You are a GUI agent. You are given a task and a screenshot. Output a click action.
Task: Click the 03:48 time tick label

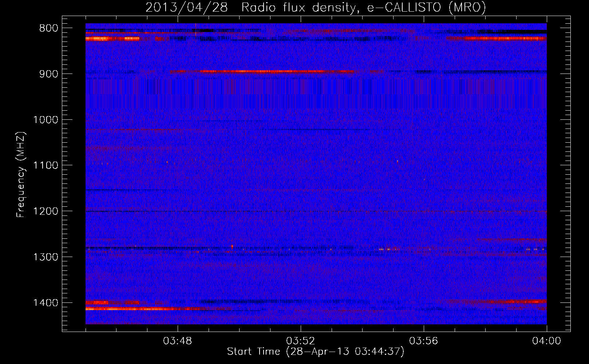(x=177, y=341)
